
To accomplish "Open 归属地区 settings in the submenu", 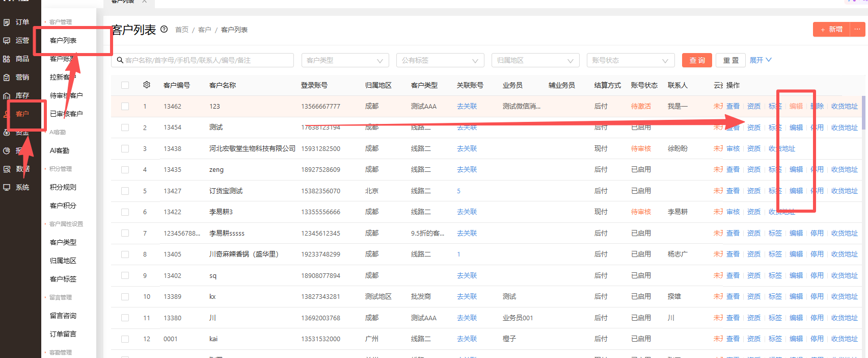I will coord(63,261).
